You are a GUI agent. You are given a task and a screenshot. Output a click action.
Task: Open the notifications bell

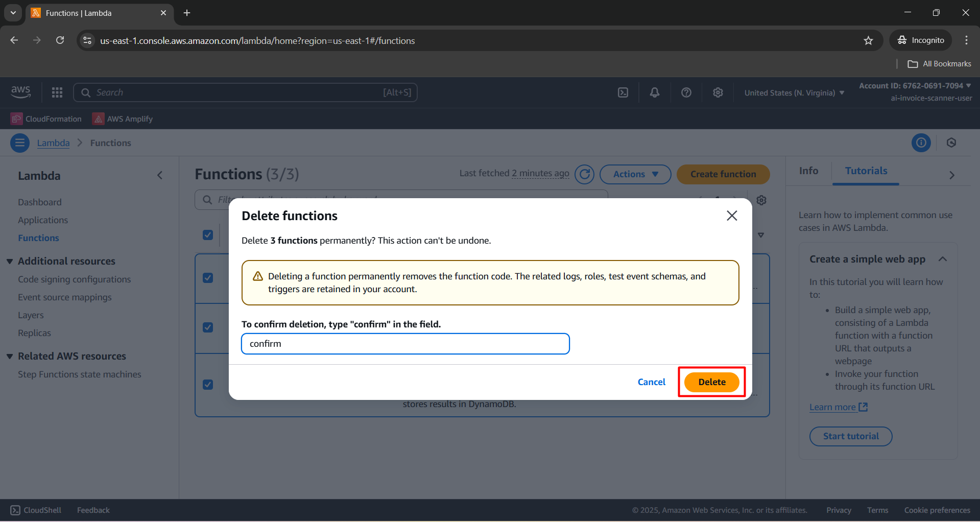654,92
